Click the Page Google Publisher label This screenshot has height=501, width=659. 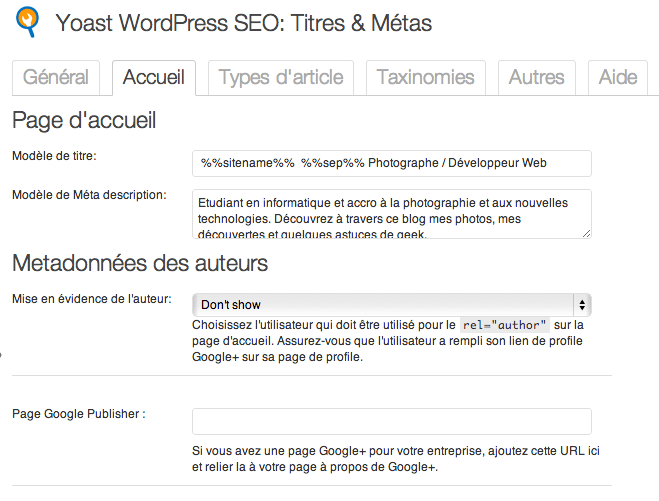tap(79, 414)
